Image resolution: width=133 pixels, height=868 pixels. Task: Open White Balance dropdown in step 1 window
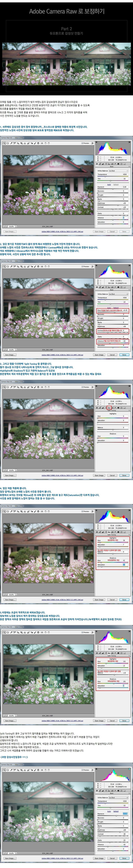tap(118, 170)
